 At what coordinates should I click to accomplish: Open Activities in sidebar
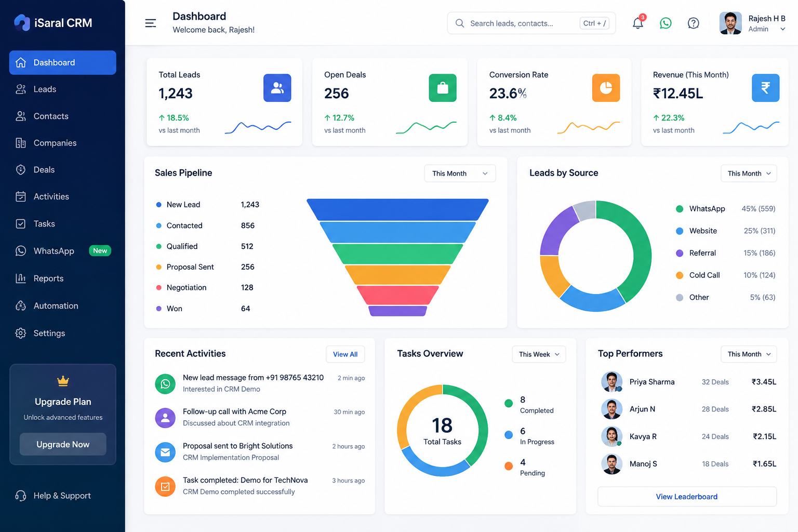pos(62,196)
